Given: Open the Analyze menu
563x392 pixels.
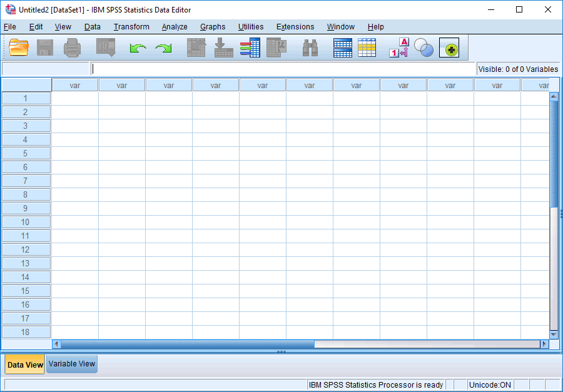Looking at the screenshot, I should tap(175, 27).
